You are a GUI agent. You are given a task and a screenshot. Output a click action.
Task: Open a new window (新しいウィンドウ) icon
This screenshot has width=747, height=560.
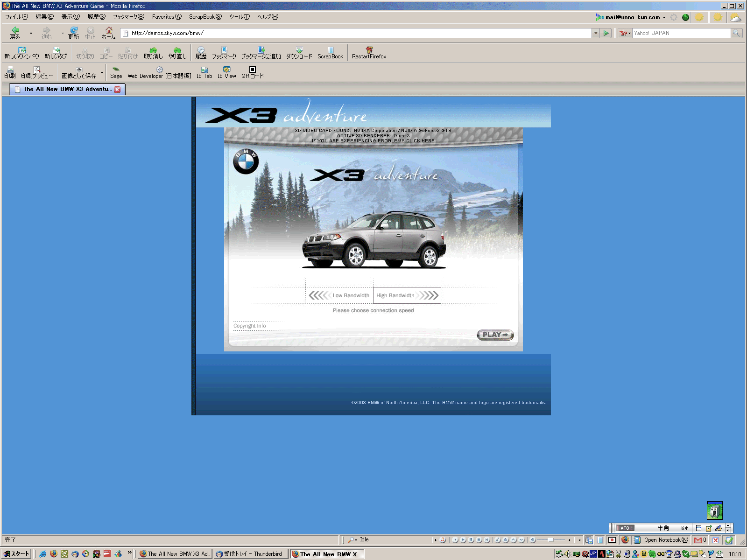(x=21, y=53)
